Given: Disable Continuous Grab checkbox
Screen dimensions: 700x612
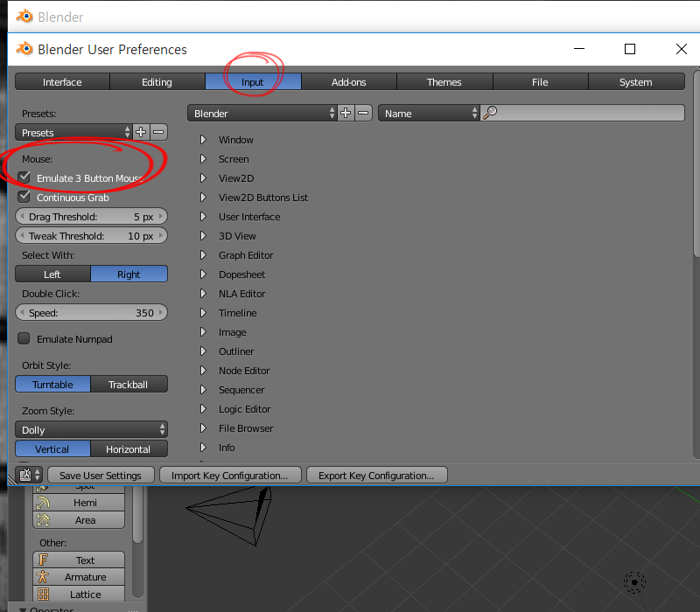Looking at the screenshot, I should (x=24, y=197).
